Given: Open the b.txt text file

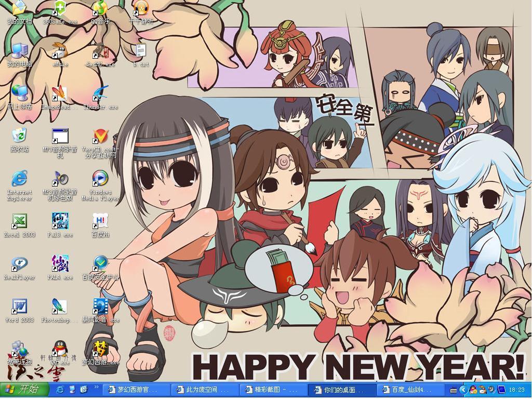Looking at the screenshot, I should point(140,52).
